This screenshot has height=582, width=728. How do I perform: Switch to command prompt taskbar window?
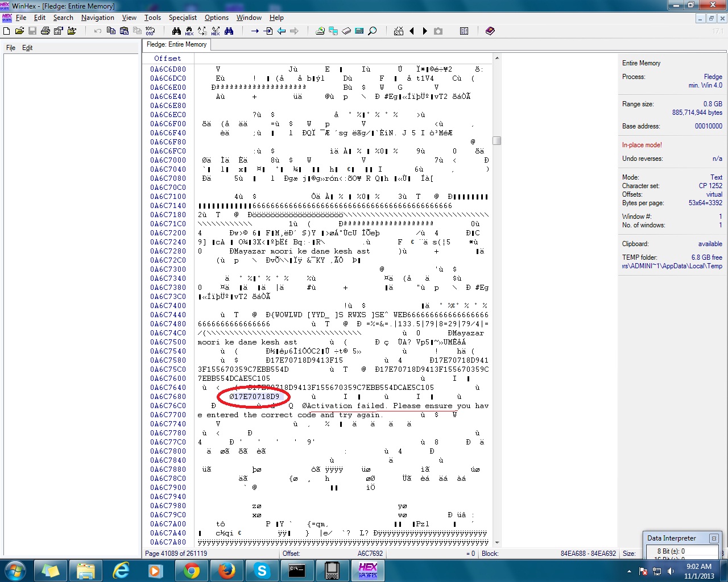(x=297, y=571)
